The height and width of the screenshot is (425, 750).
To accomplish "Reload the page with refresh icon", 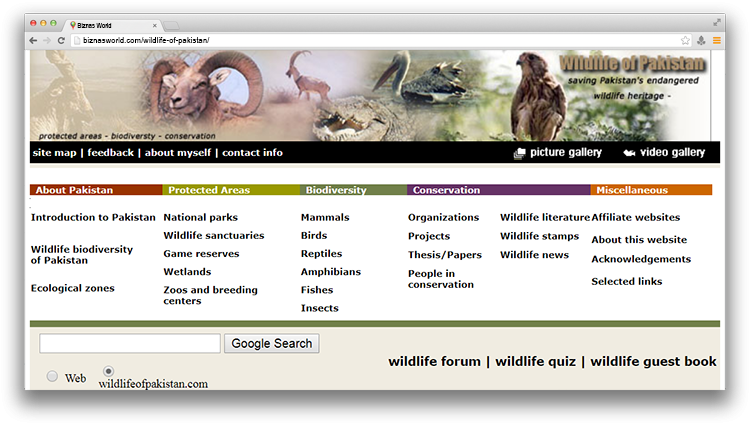I will [61, 41].
